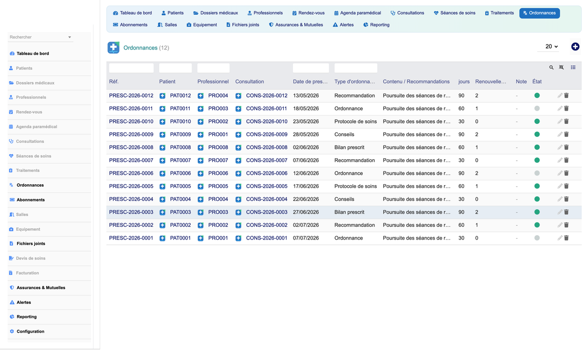Click the clear search filter icon

(562, 68)
